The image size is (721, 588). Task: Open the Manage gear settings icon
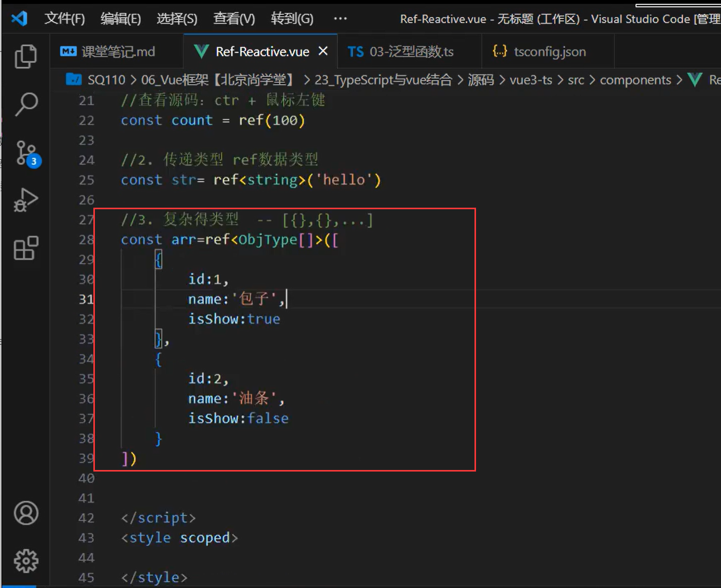click(26, 561)
